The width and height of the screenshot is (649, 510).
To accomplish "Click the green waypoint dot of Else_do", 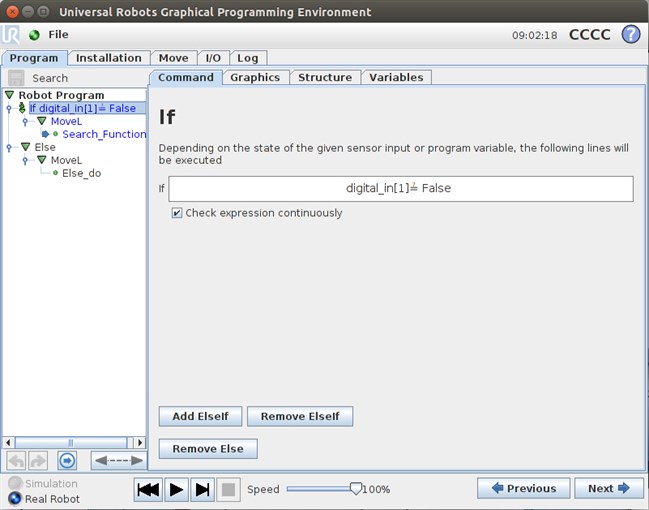I will pos(55,173).
